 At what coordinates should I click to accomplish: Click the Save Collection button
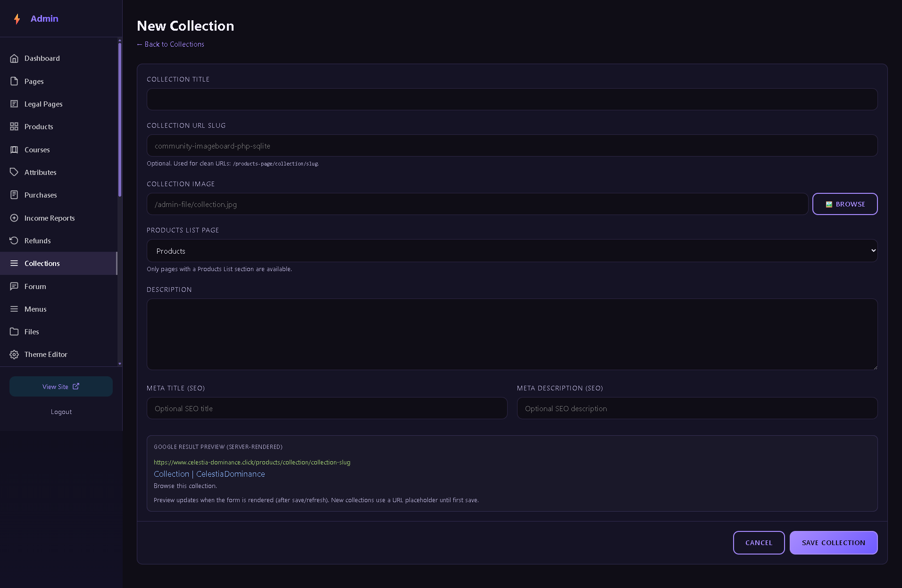834,543
